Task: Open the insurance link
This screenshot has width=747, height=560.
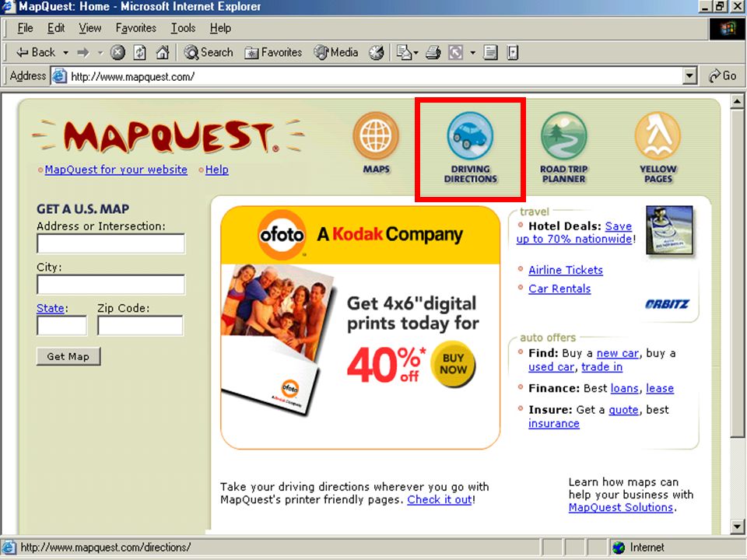Action: (x=553, y=423)
